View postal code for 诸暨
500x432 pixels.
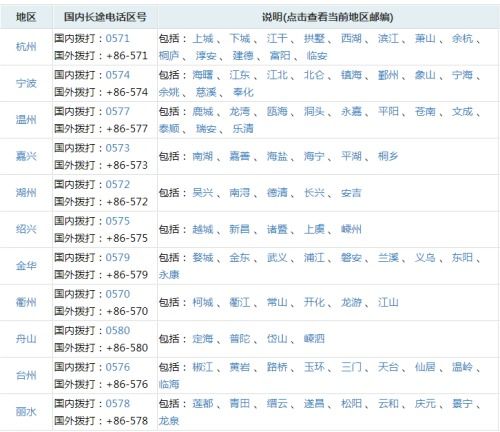coord(277,229)
